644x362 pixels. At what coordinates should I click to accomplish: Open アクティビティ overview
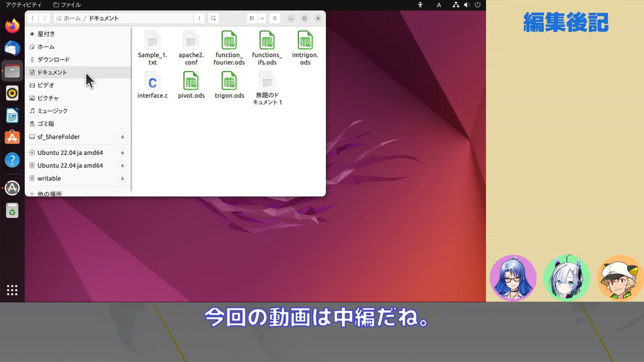point(23,5)
